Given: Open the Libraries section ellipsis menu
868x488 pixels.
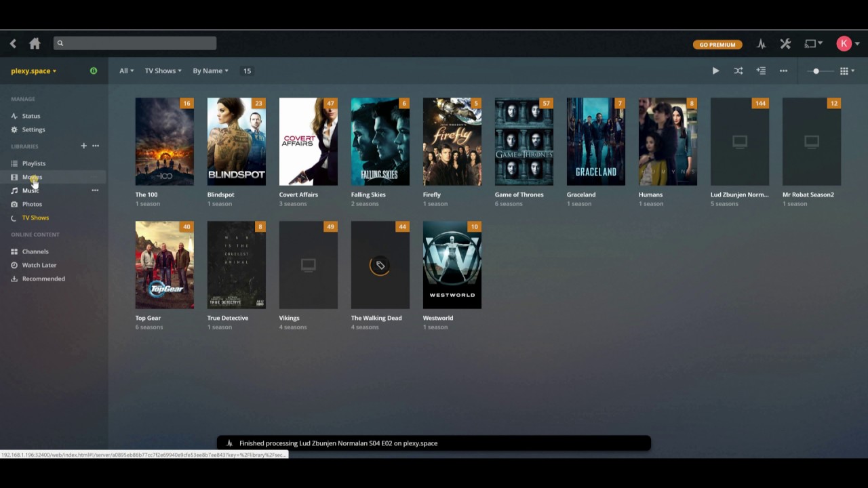Looking at the screenshot, I should coord(96,146).
